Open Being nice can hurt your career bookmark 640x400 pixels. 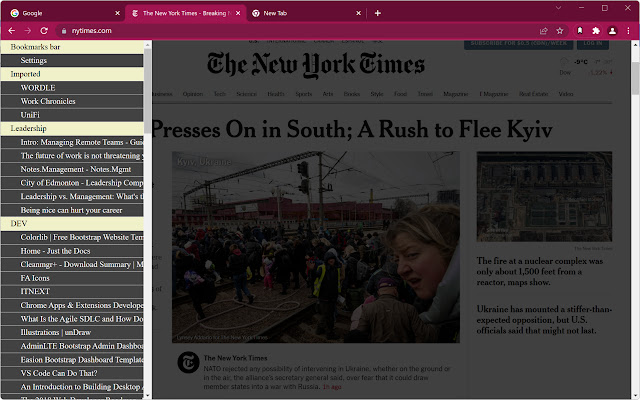point(72,210)
